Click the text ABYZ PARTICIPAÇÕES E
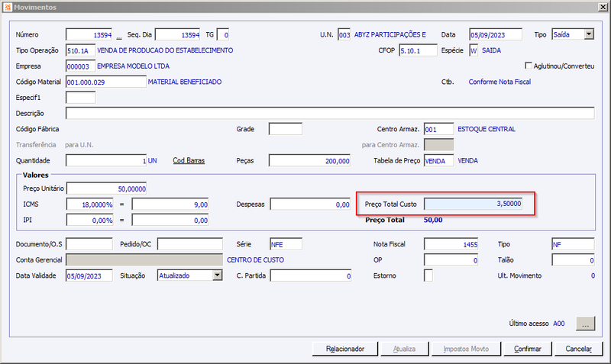This screenshot has height=364, width=611. 390,34
